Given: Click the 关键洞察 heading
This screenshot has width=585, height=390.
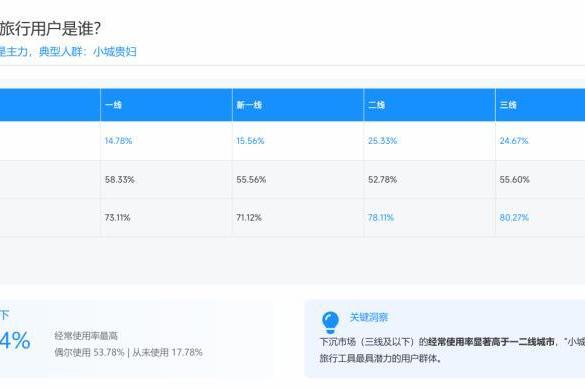Looking at the screenshot, I should (369, 318).
